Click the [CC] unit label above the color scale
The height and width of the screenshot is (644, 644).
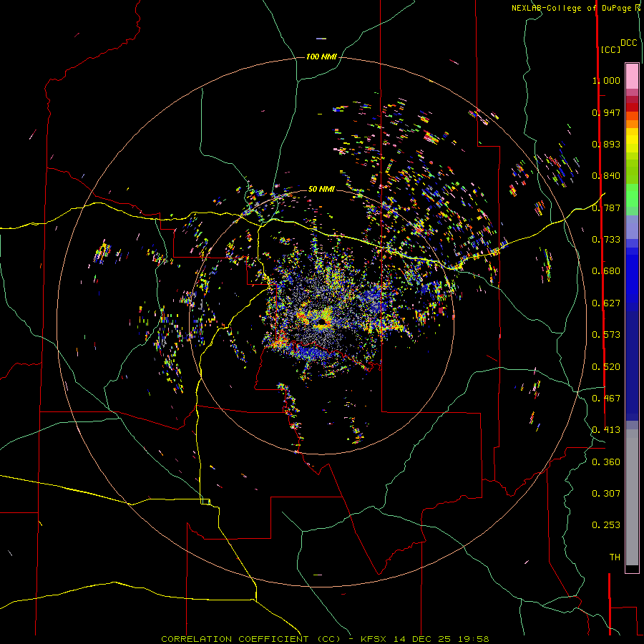(x=610, y=49)
